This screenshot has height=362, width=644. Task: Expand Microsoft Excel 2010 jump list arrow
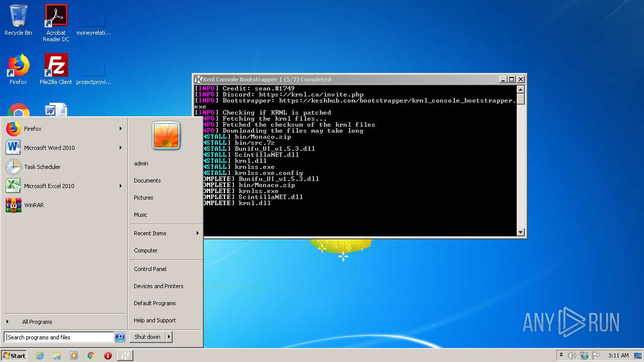click(x=121, y=186)
